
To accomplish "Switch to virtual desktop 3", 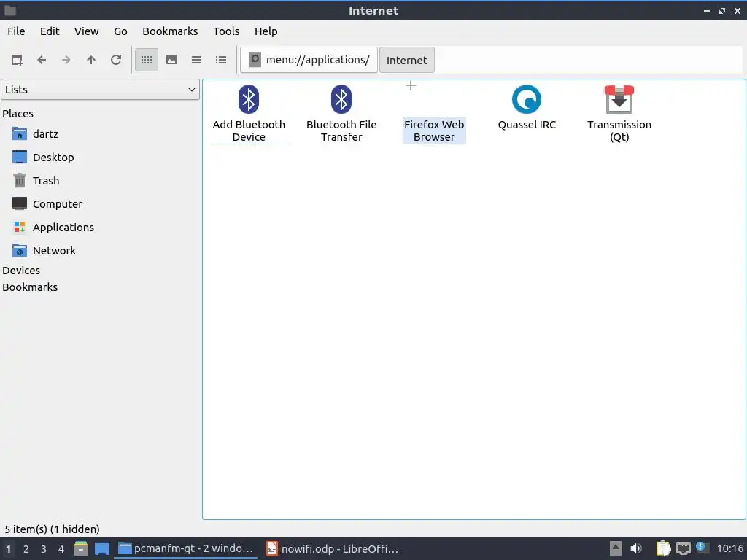I will coord(43,549).
